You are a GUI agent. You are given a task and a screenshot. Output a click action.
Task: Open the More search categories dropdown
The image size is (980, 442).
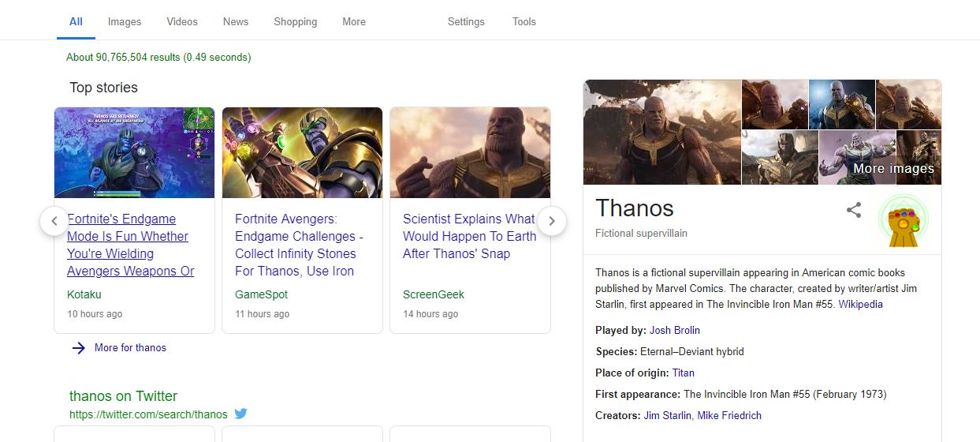click(x=354, y=22)
